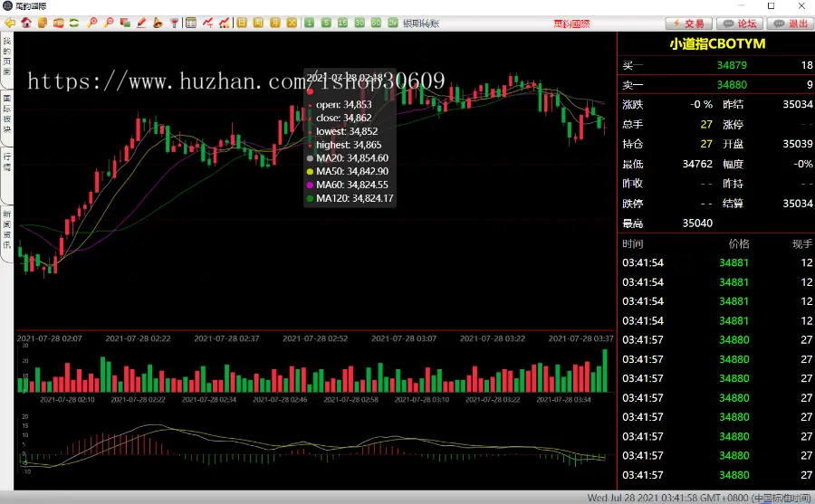The width and height of the screenshot is (815, 504).
Task: Click the funnel filter icon
Action: tap(174, 23)
